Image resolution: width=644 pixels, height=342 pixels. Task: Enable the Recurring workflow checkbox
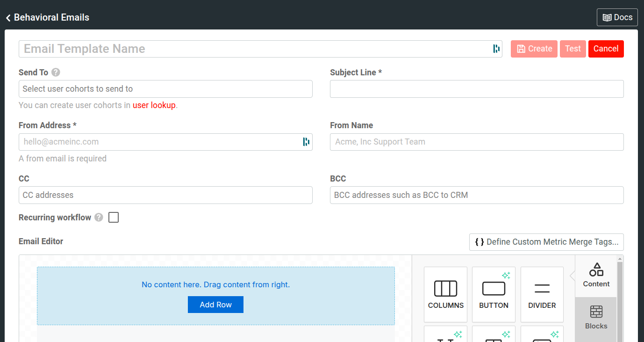point(113,217)
